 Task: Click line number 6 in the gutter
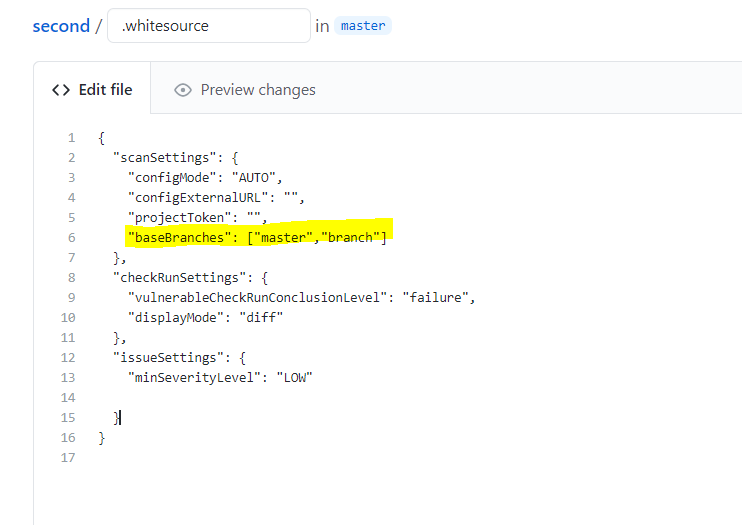(x=70, y=238)
